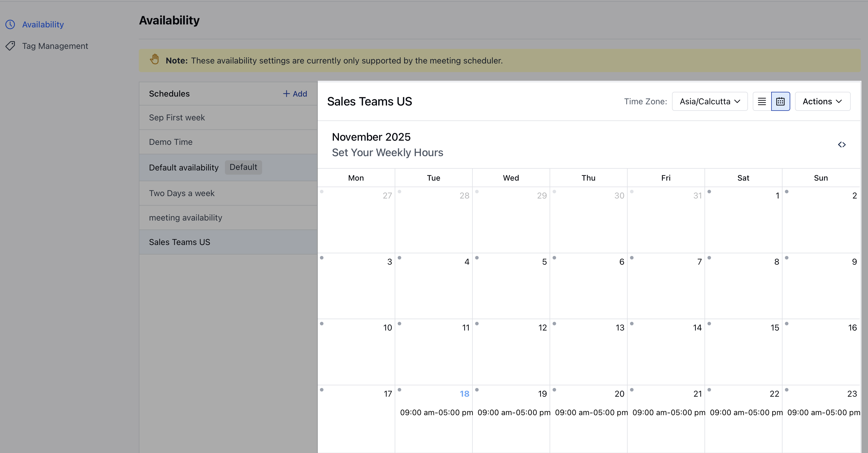Image resolution: width=868 pixels, height=453 pixels.
Task: Open the meeting availability schedule
Action: 185,218
